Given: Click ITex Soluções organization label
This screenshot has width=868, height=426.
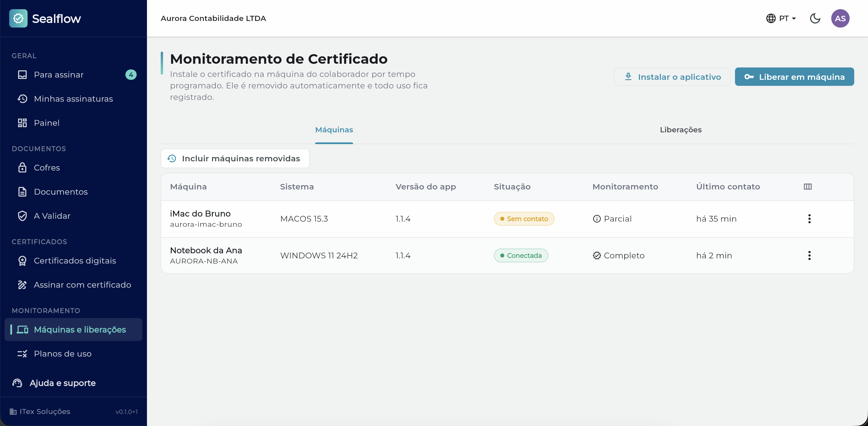Looking at the screenshot, I should point(45,412).
